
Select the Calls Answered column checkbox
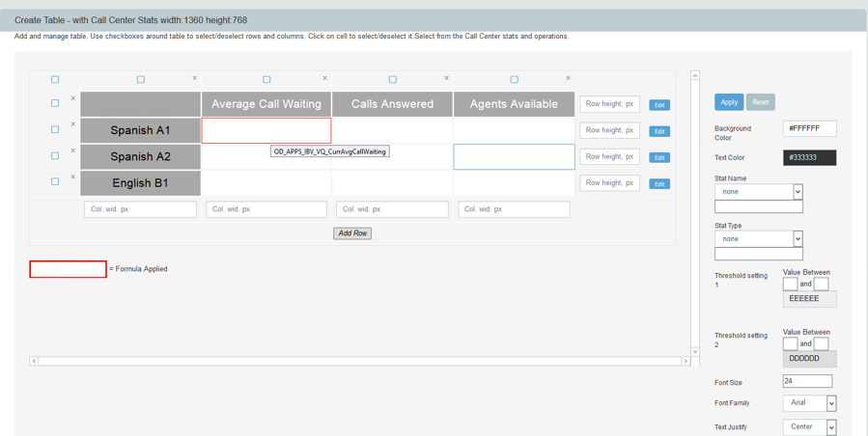(x=392, y=80)
